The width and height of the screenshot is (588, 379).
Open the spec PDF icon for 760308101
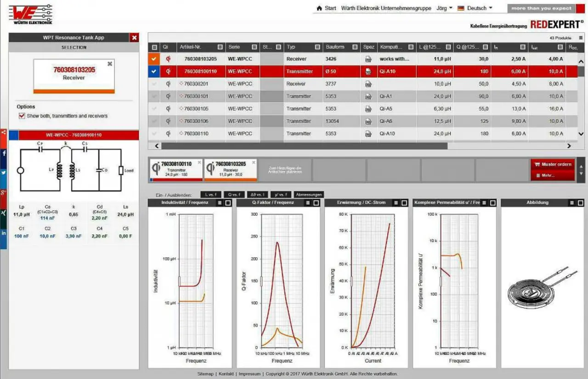click(x=368, y=96)
